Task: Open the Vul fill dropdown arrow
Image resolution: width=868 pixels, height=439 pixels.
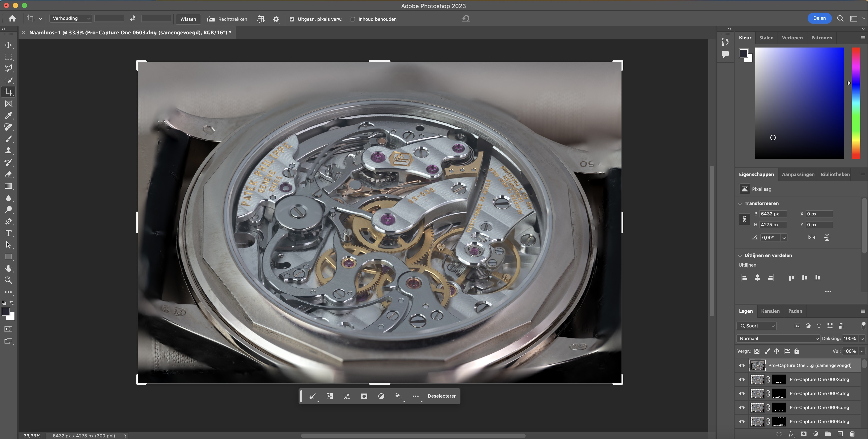Action: [862, 351]
